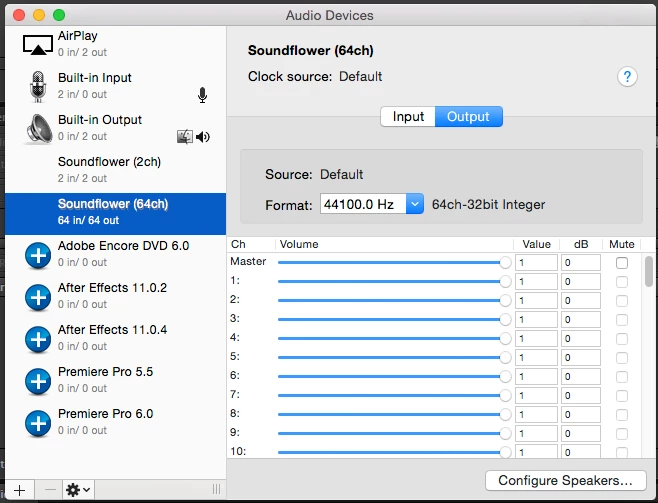
Task: Add a new device with the plus button
Action: click(19, 490)
